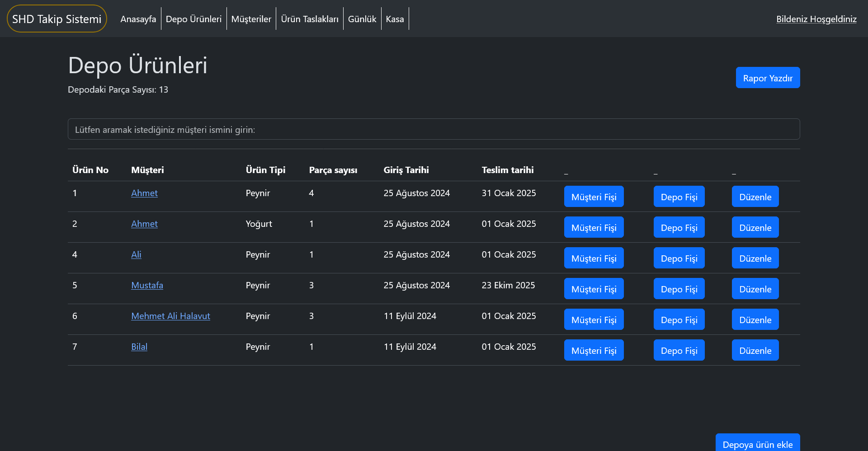Click Depo Fişi for Yoğurt row

click(x=679, y=228)
